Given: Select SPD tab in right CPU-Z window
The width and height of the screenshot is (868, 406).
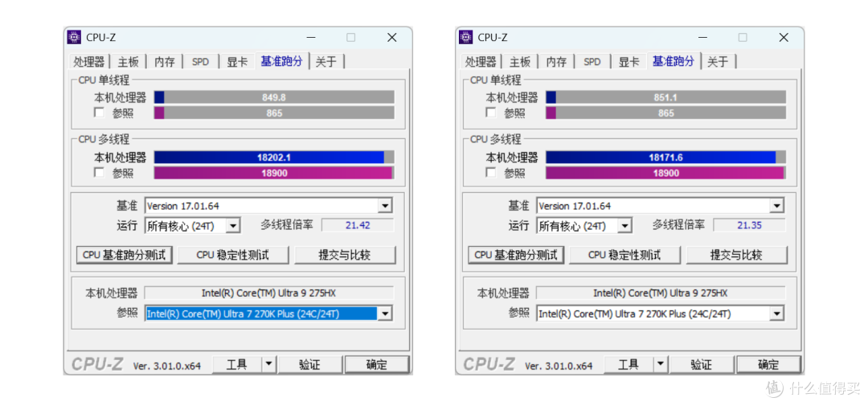Looking at the screenshot, I should tap(592, 61).
